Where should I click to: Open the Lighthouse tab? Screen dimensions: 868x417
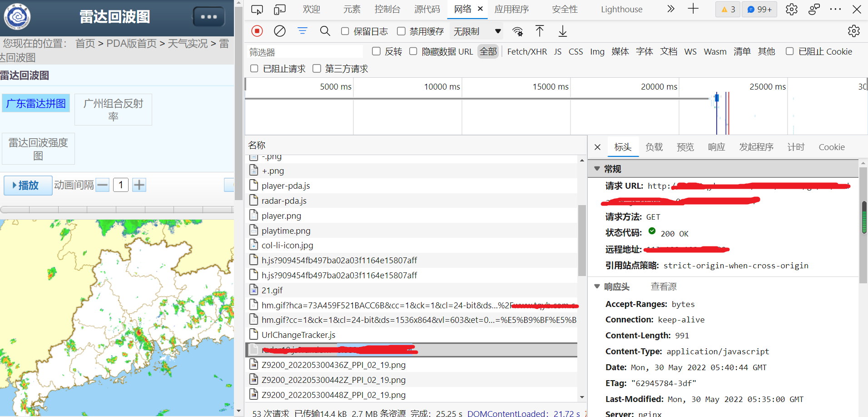pos(621,9)
